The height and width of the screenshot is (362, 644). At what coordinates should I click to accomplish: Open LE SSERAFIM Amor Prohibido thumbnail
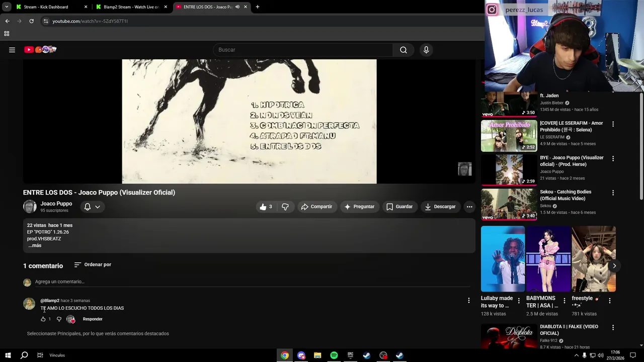click(509, 136)
